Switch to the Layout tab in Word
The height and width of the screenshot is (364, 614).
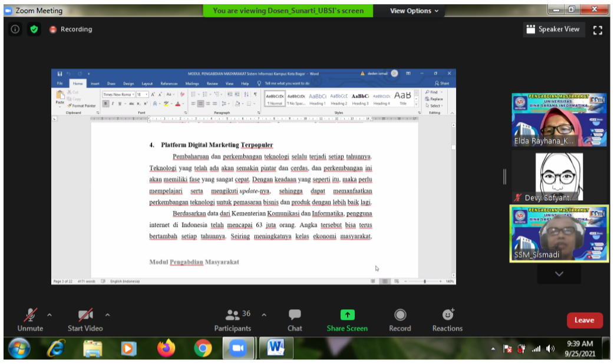[147, 84]
